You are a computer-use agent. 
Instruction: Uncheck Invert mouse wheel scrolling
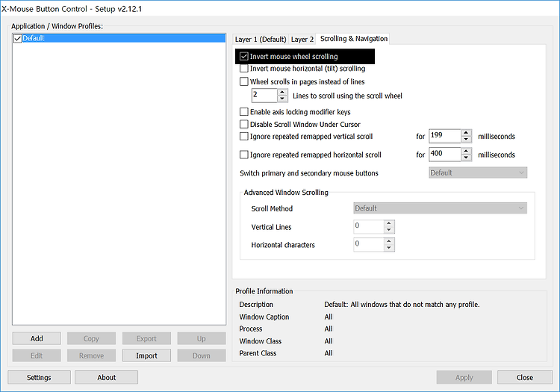[x=244, y=57]
